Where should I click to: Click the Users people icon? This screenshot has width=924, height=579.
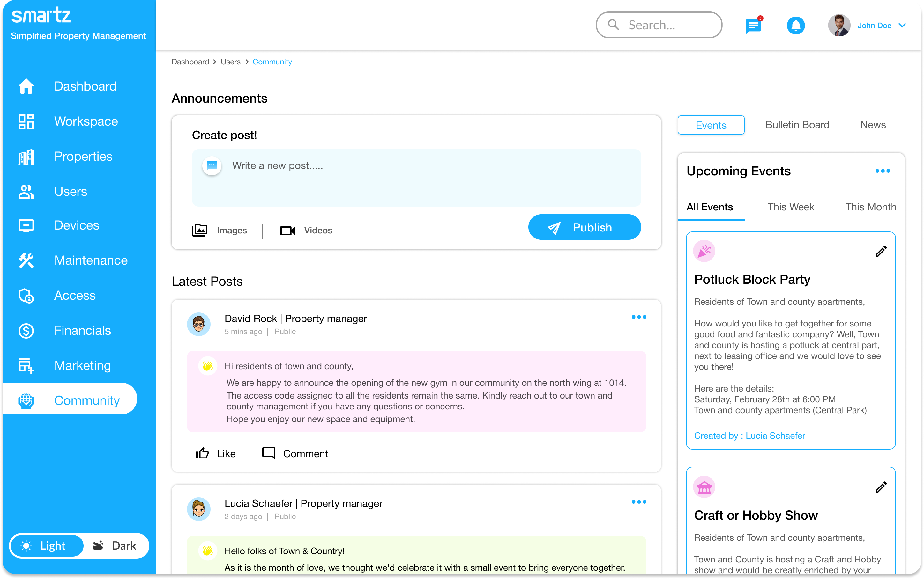(26, 192)
